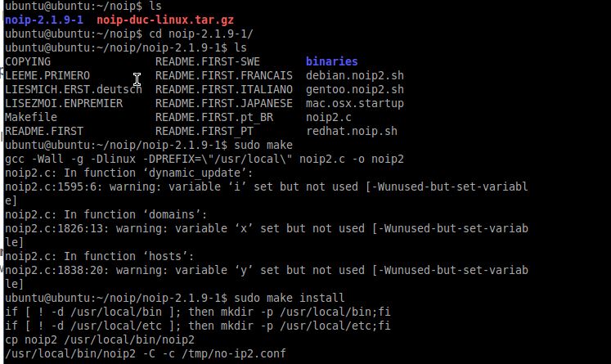
Task: Click LISEZMOI.ENPREMIER file entry
Action: pos(64,103)
